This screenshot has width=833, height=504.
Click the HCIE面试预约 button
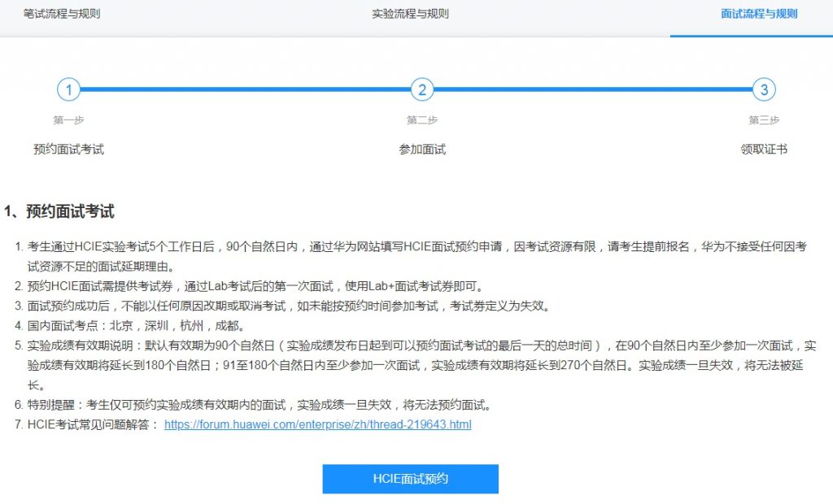click(410, 479)
